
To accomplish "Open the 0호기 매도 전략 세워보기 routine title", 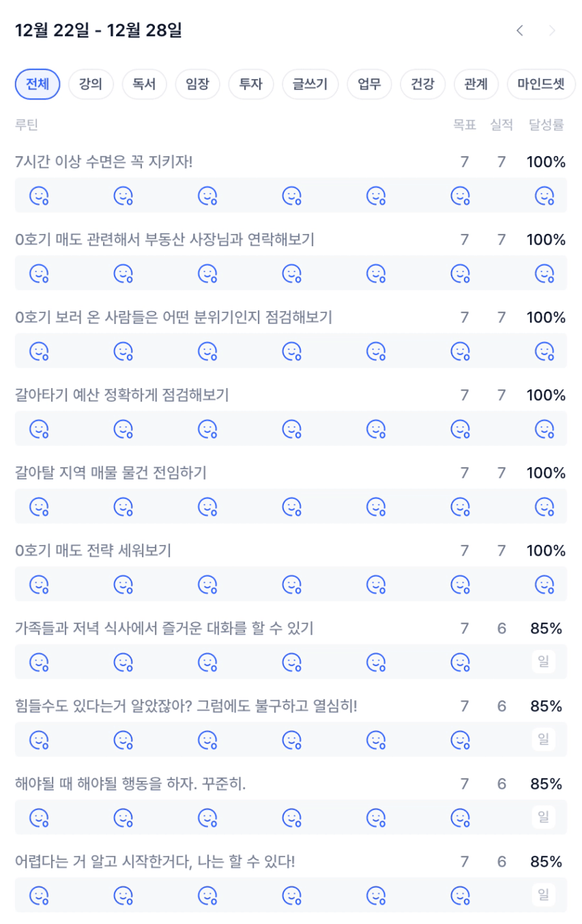I will [x=93, y=551].
